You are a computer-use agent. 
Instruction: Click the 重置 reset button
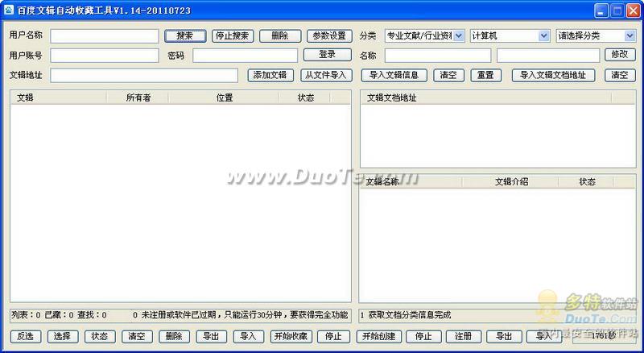click(x=486, y=75)
